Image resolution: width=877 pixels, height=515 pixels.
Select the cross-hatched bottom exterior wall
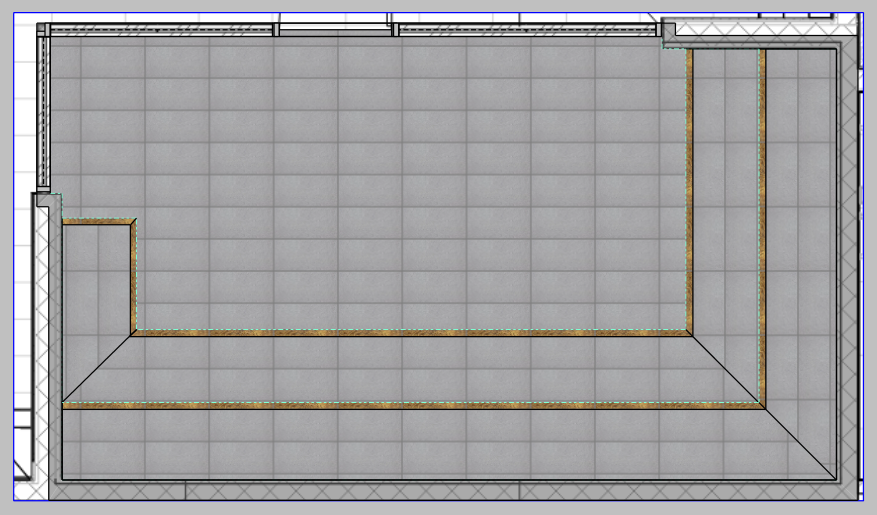pyautogui.click(x=453, y=492)
